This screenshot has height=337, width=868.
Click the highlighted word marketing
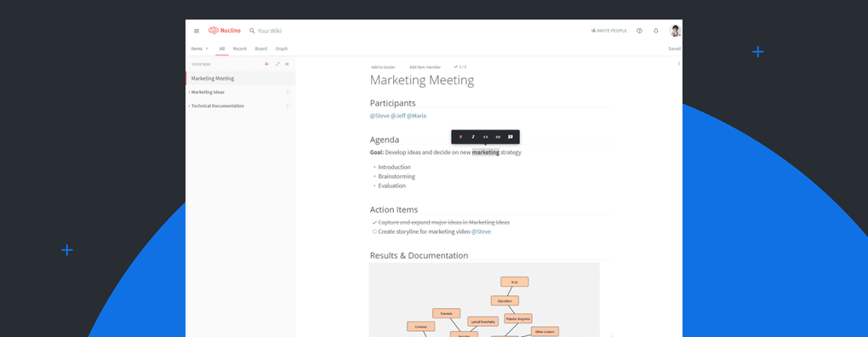pyautogui.click(x=485, y=152)
